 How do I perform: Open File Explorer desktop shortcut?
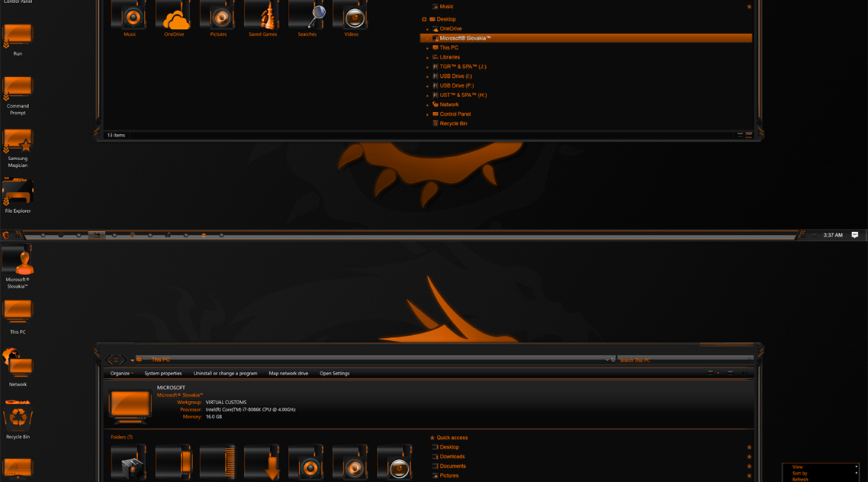coord(18,194)
